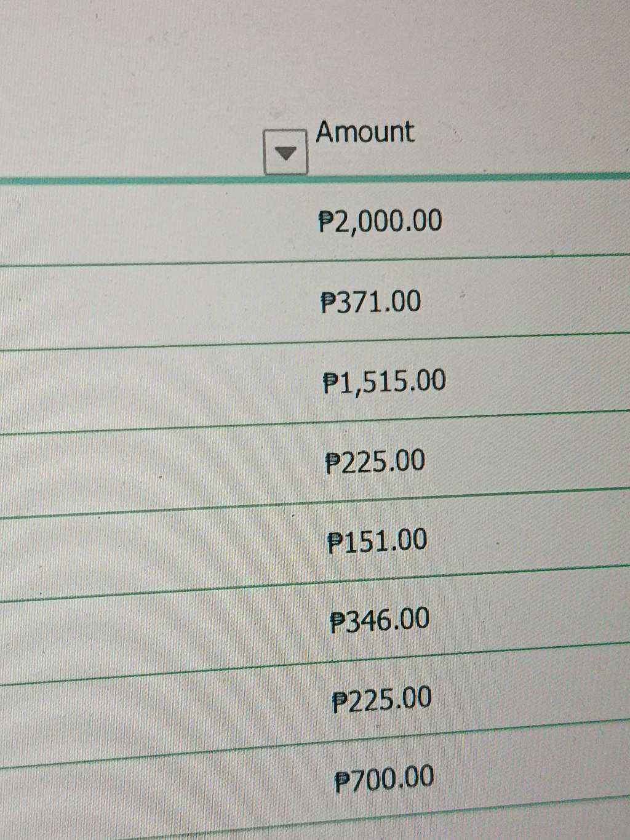The image size is (630, 840).
Task: Click the Amount column header
Action: pyautogui.click(x=365, y=132)
